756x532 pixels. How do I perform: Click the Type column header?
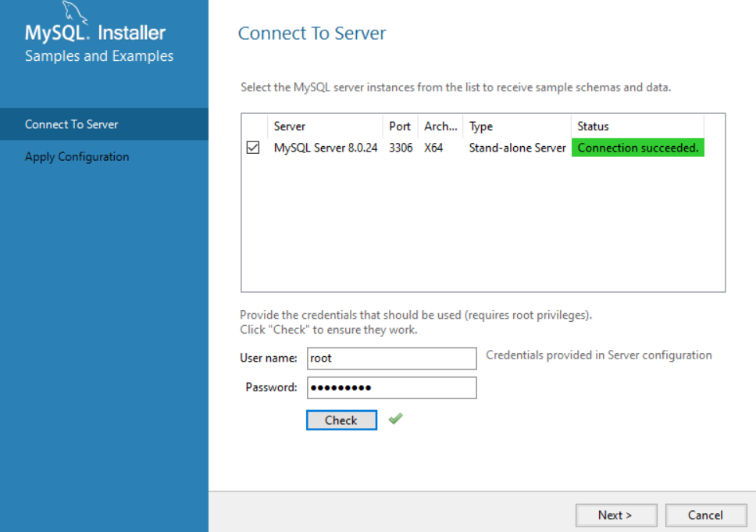coord(517,127)
